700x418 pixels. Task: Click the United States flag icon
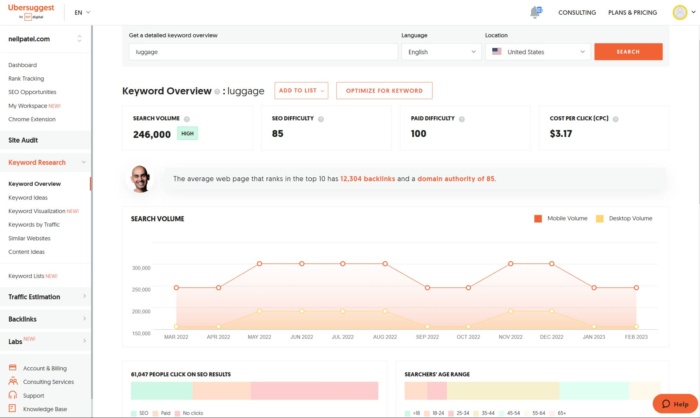pyautogui.click(x=496, y=51)
